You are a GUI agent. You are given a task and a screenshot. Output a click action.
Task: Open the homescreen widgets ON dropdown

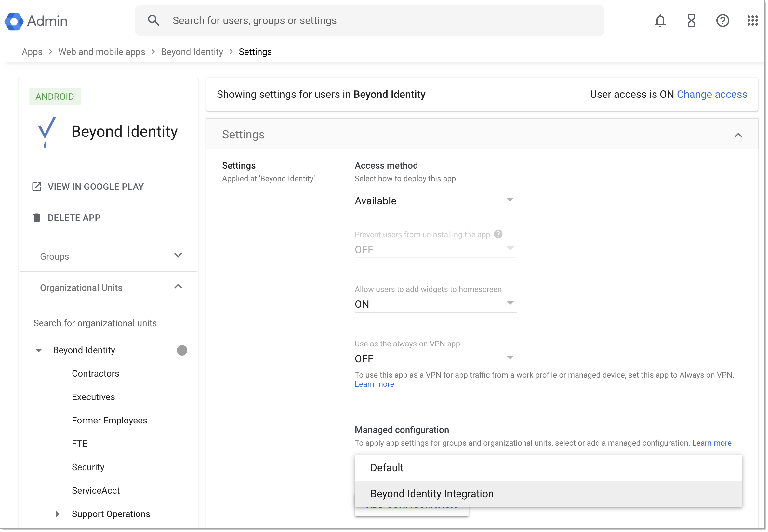[435, 304]
